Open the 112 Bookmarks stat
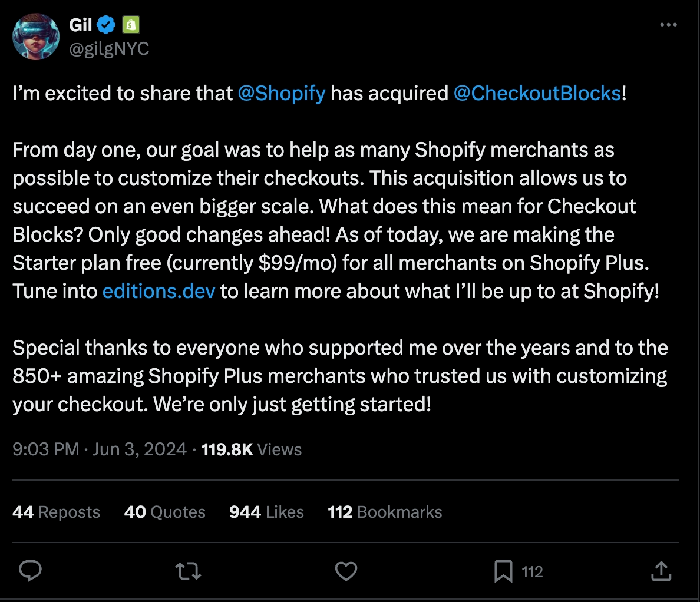This screenshot has height=602, width=700. pyautogui.click(x=385, y=512)
